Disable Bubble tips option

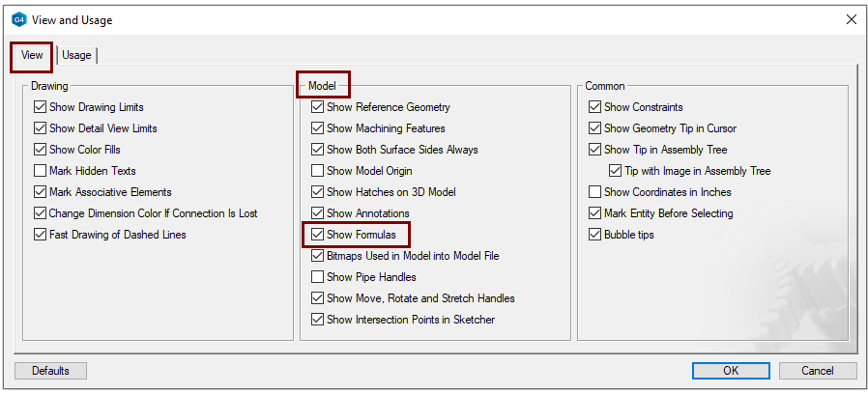point(595,235)
